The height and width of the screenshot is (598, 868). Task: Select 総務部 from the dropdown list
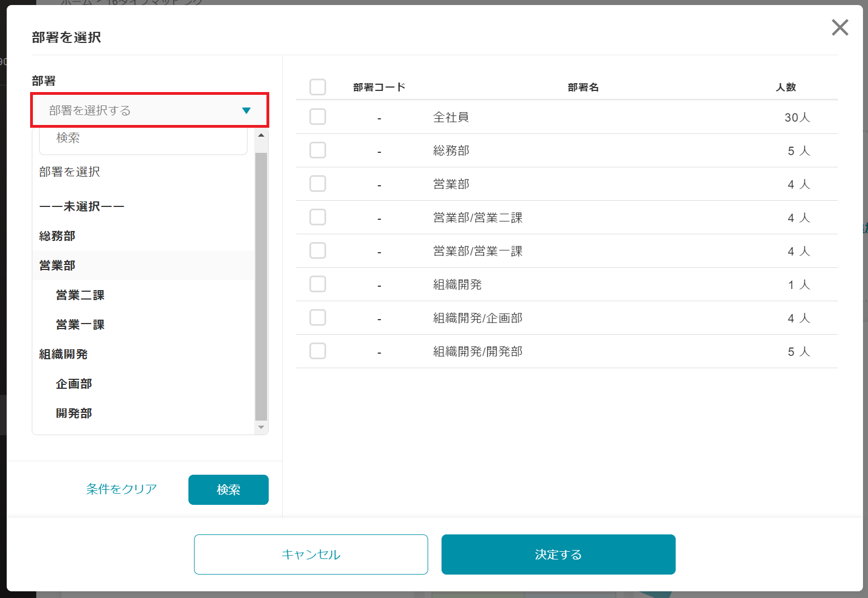coord(57,236)
